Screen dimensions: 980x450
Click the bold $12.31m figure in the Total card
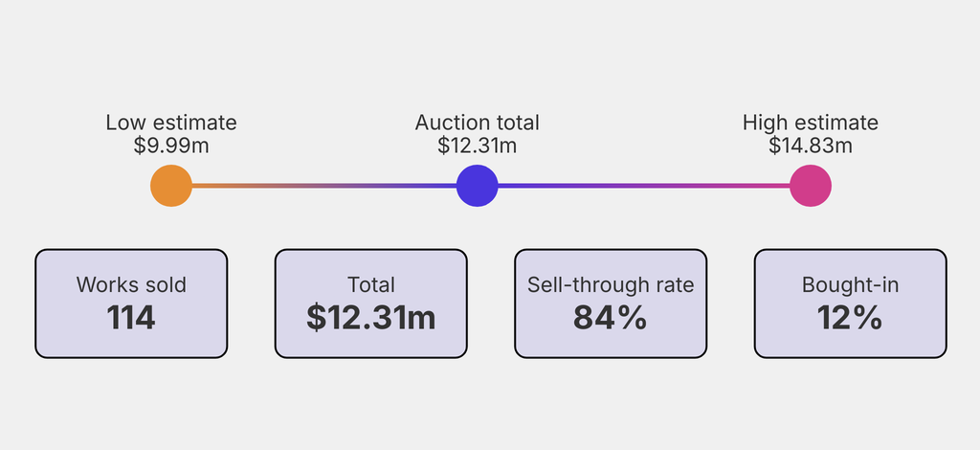click(371, 318)
